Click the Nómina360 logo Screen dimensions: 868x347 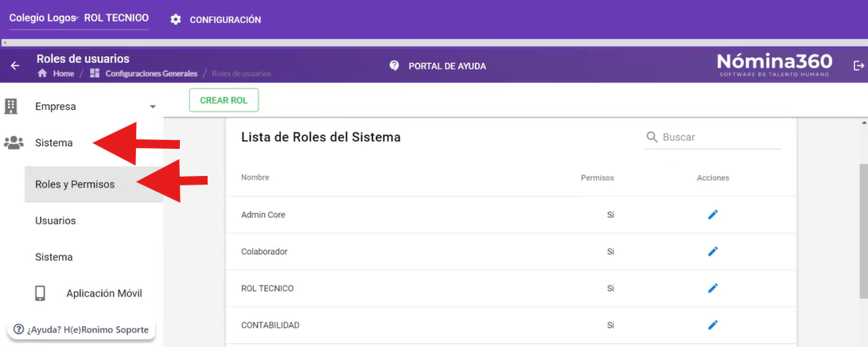coord(774,64)
